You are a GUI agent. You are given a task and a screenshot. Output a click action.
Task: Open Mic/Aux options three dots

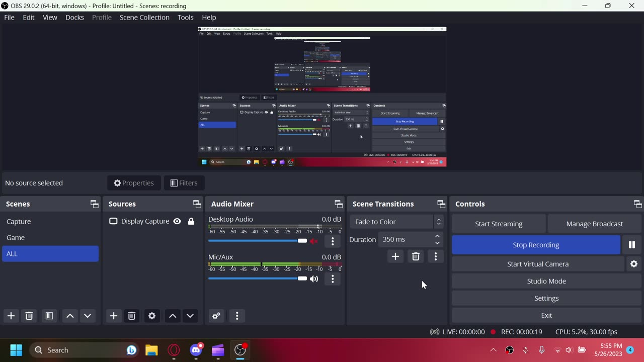pos(333,279)
